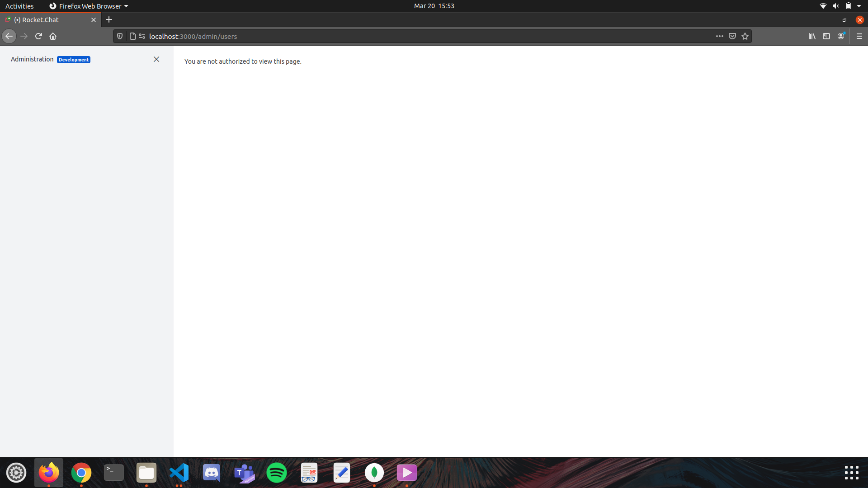Go back to the previous page
This screenshot has height=488, width=868.
[9, 36]
